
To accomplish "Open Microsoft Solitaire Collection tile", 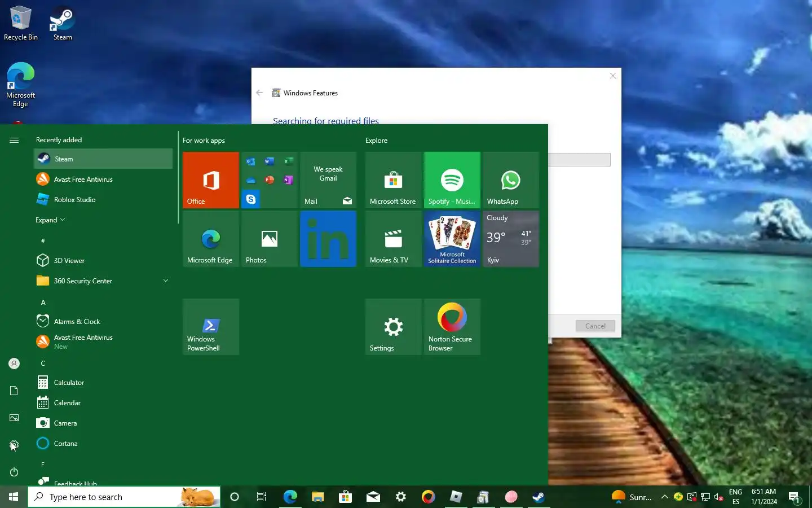I will [x=452, y=239].
